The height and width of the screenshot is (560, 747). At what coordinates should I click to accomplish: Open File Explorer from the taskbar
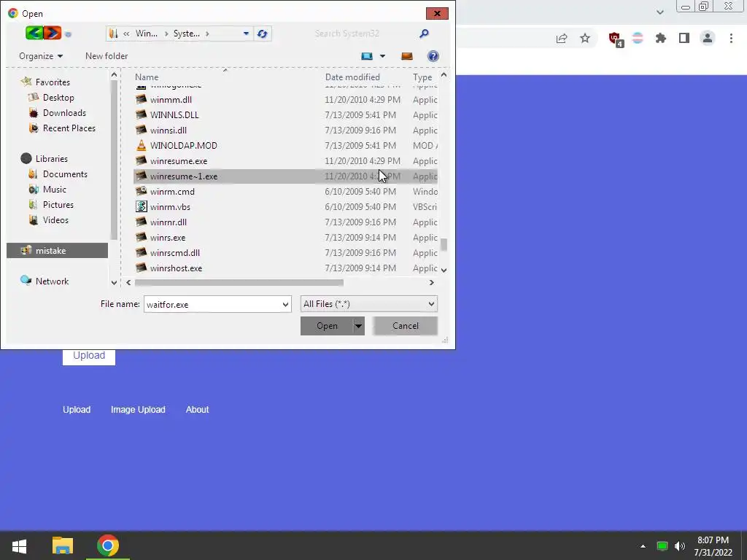(63, 545)
